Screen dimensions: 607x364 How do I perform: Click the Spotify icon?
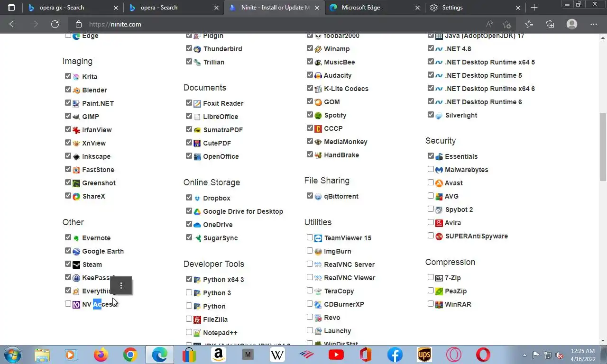tap(318, 115)
